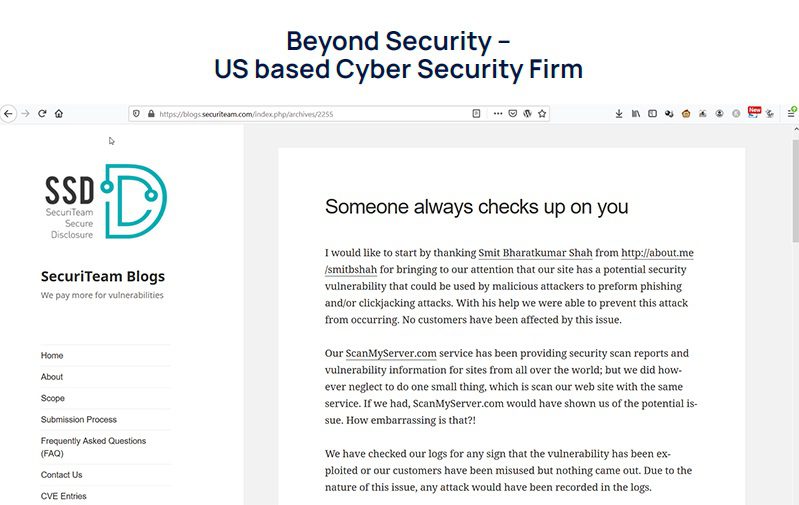Open the ScanMyServer.com link
This screenshot has width=799, height=505.
tap(391, 353)
